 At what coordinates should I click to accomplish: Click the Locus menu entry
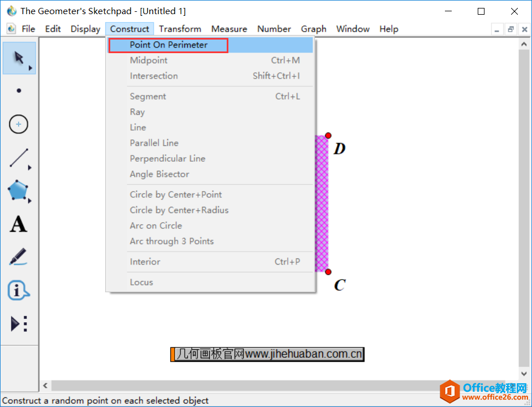click(210, 282)
